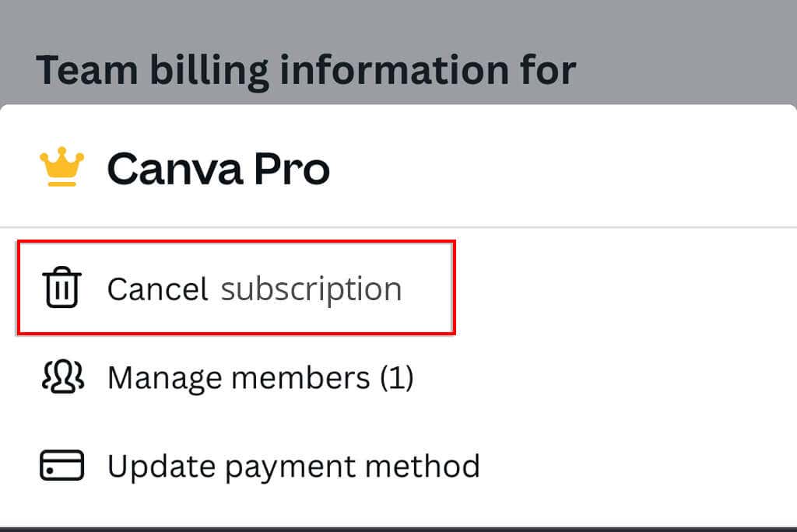
Task: Click the gray "subscription" text
Action: [311, 289]
